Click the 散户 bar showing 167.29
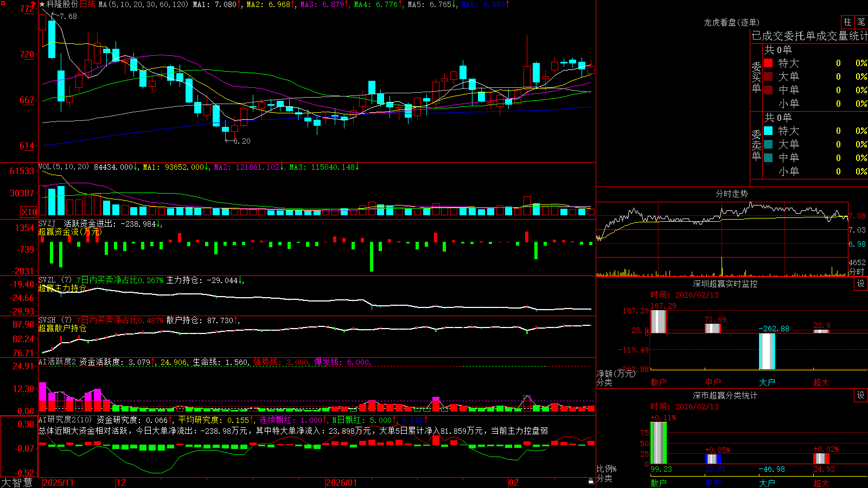The height and width of the screenshot is (488, 868). click(658, 322)
